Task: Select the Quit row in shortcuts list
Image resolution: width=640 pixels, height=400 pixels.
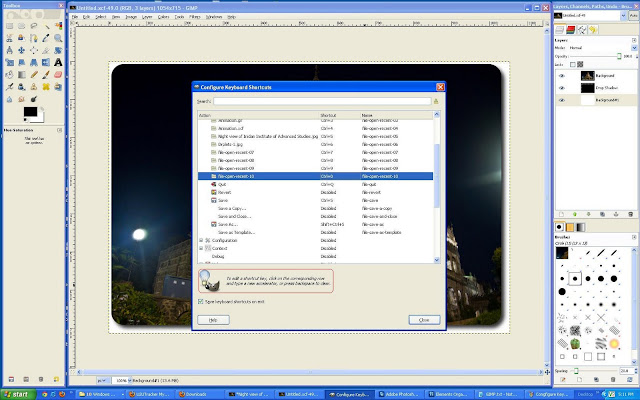Action: click(x=315, y=184)
